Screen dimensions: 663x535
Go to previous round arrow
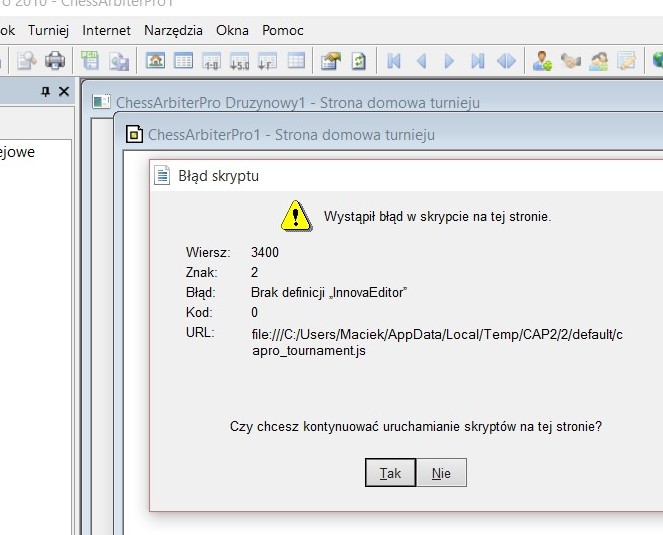(x=422, y=61)
